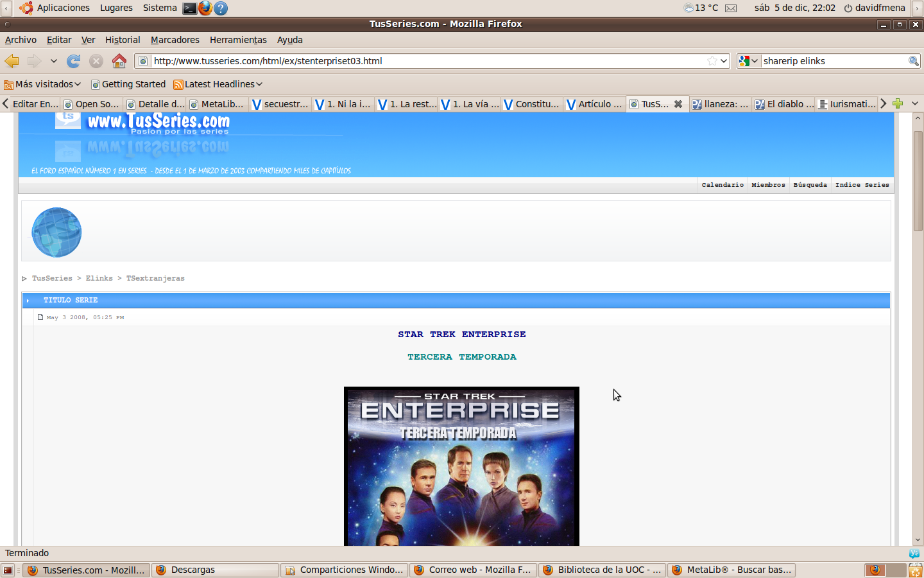
Task: Open the Editar menu
Action: pyautogui.click(x=59, y=40)
